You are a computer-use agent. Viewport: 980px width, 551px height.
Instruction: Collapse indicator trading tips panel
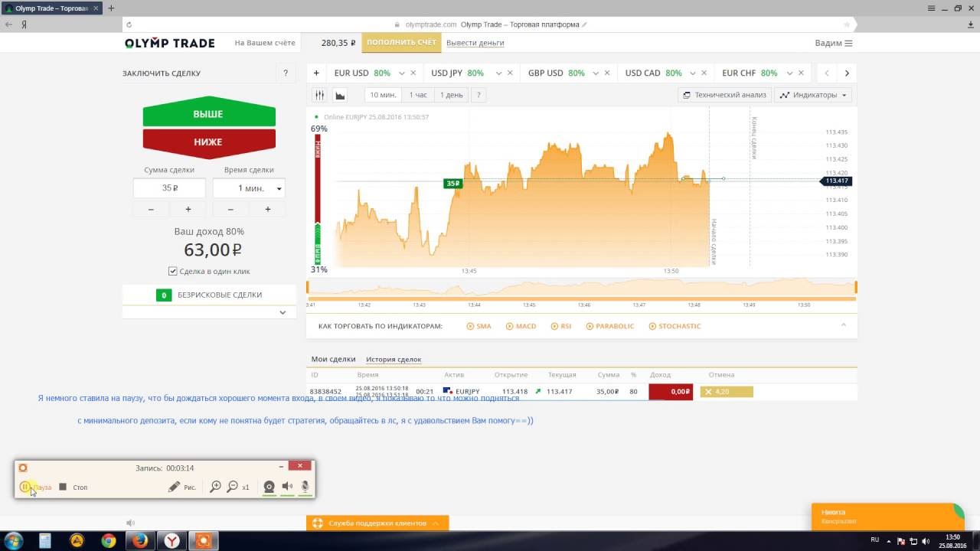[844, 325]
